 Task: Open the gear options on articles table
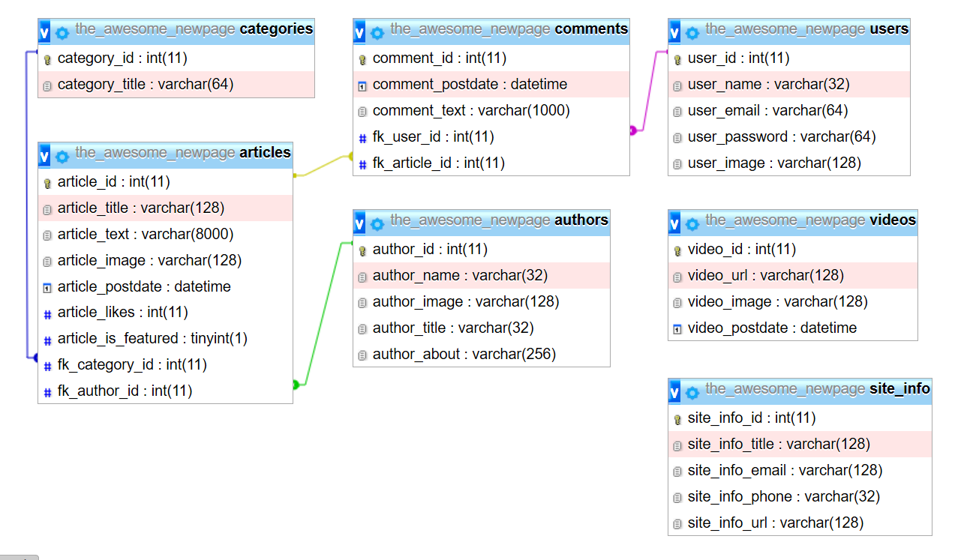tap(62, 157)
